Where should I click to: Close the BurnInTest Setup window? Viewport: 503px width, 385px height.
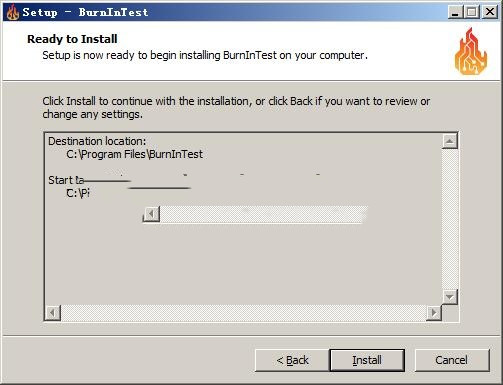490,12
